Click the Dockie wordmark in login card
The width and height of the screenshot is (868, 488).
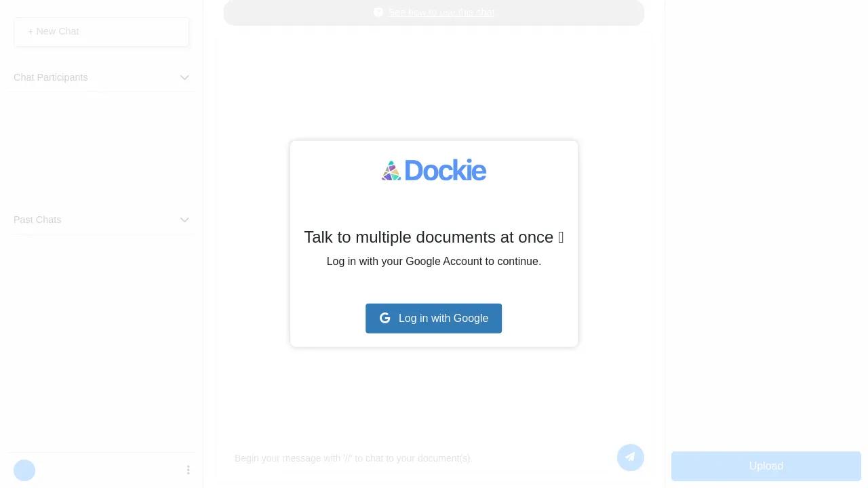445,170
